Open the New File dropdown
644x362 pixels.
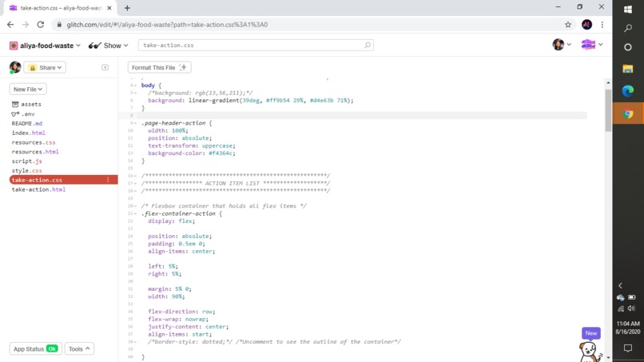(28, 90)
